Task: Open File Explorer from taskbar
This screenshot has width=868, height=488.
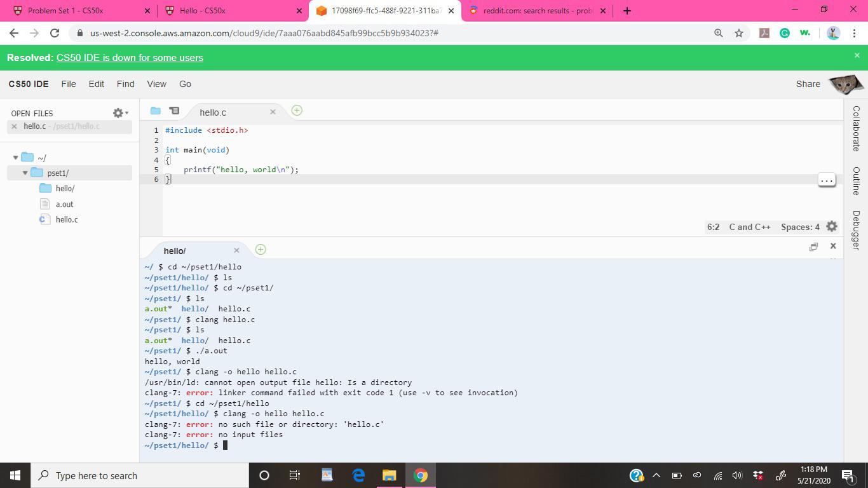Action: pos(389,475)
